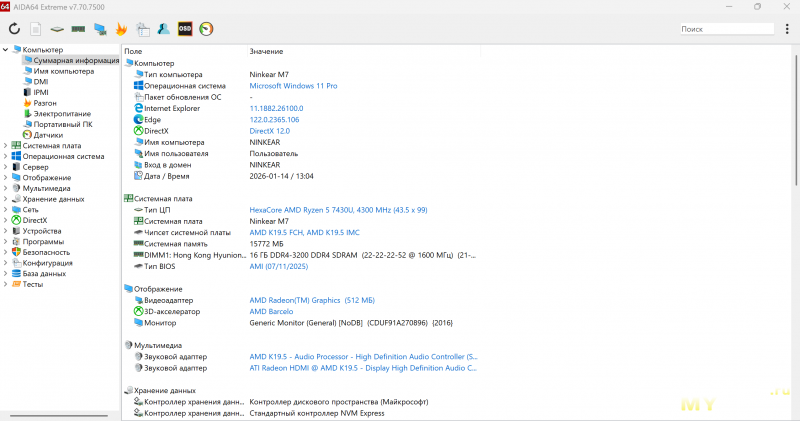Image resolution: width=800 pixels, height=421 pixels.
Task: Click the memory module benchmark icon
Action: click(78, 29)
